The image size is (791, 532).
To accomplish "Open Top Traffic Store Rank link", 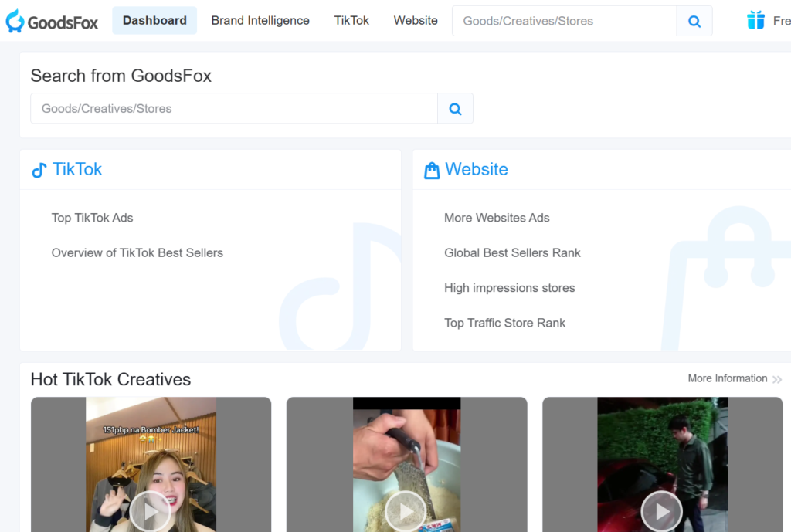I will [504, 323].
